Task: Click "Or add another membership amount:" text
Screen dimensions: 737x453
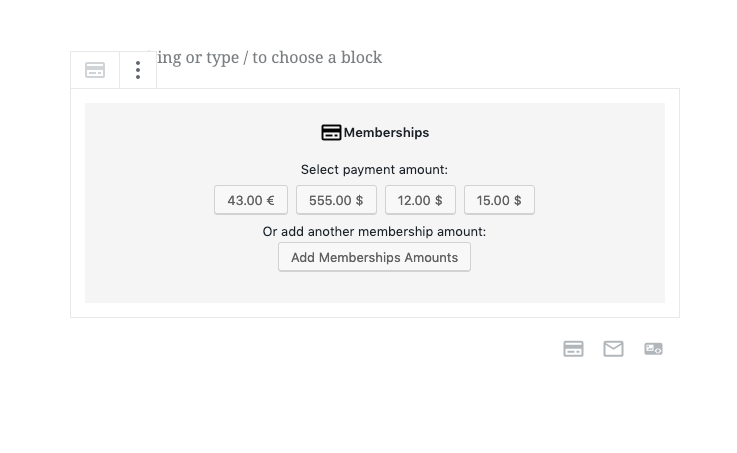Action: [375, 232]
